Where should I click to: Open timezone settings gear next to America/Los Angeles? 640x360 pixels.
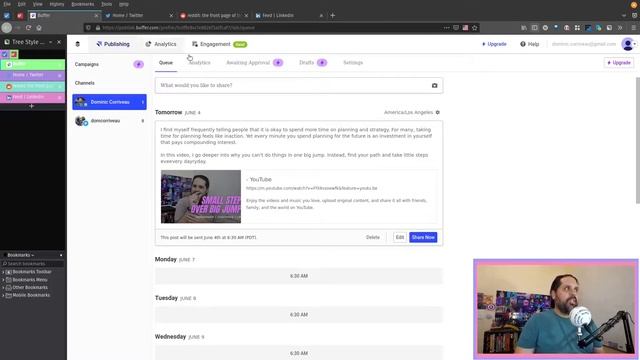[x=438, y=112]
